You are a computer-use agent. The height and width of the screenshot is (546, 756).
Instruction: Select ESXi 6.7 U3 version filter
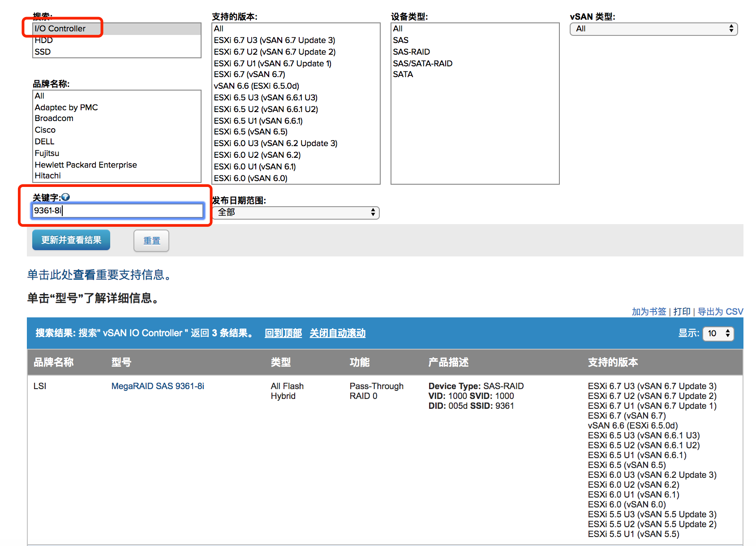[x=296, y=40]
